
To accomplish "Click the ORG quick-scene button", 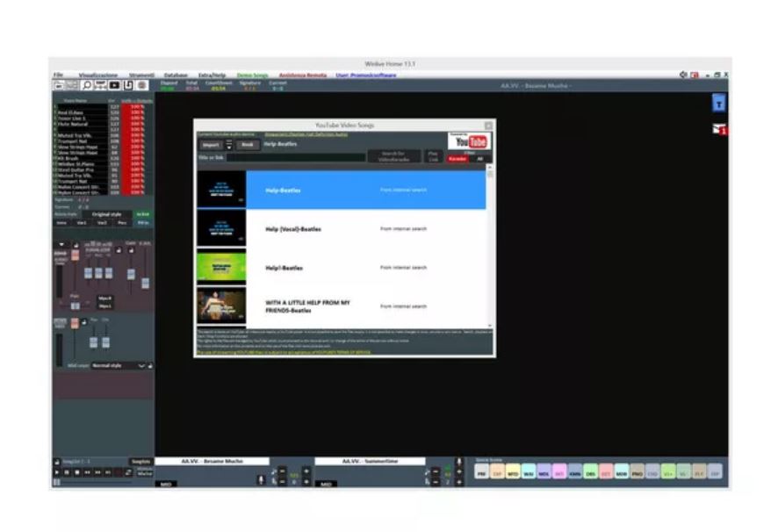I will point(590,471).
